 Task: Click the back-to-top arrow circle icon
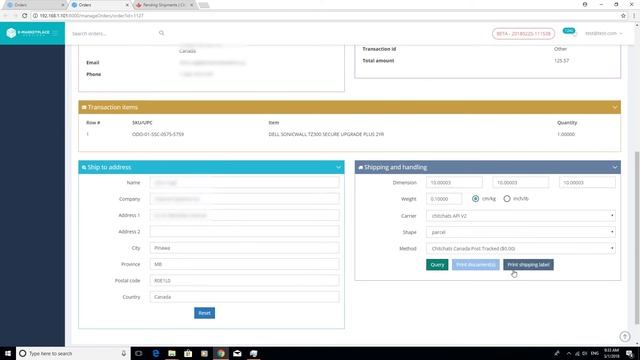coord(624,336)
